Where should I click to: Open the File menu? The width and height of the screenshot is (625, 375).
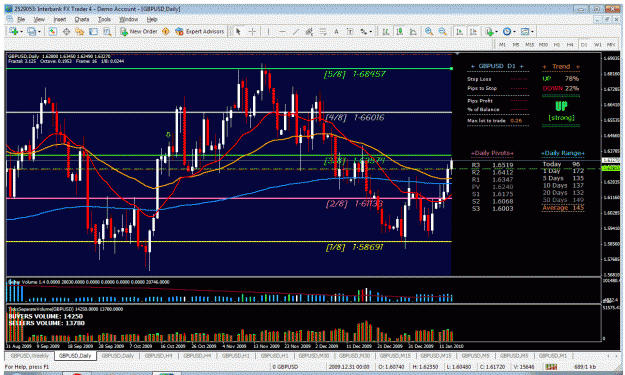point(20,19)
